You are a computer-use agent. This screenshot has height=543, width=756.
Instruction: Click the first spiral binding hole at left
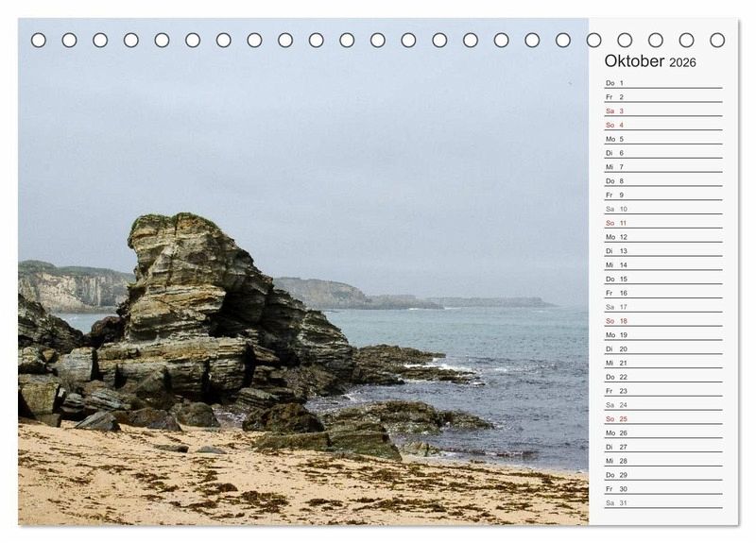pyautogui.click(x=39, y=40)
